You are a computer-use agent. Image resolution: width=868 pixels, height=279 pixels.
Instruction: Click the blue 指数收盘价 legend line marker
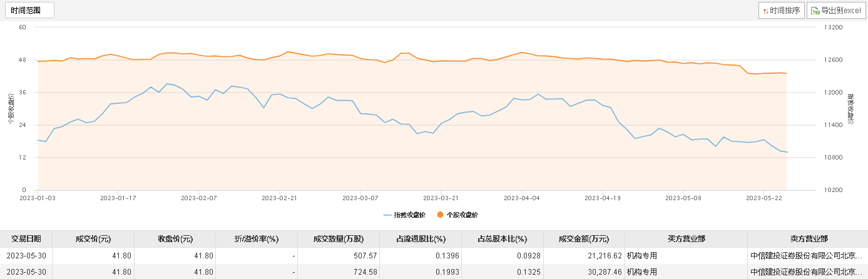tap(388, 215)
